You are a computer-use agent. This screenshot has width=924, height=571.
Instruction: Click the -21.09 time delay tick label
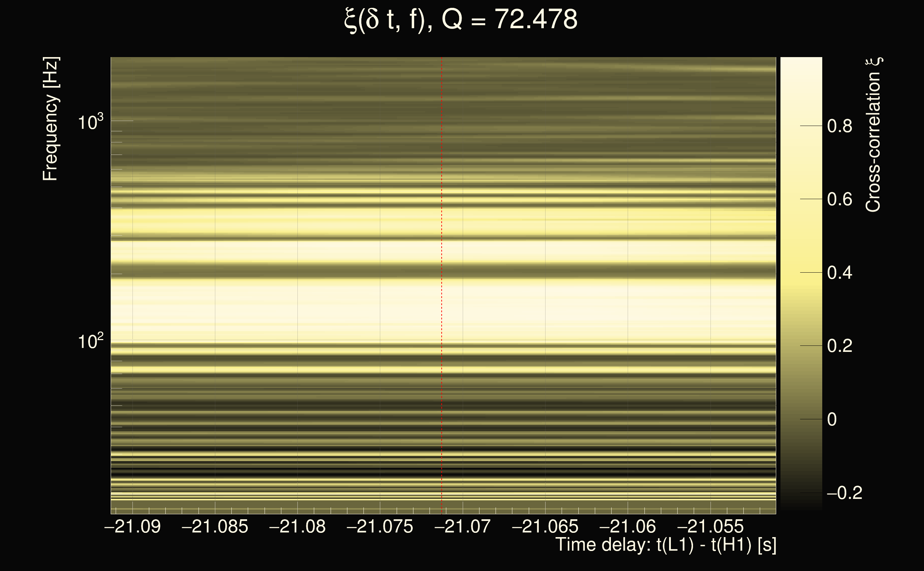pyautogui.click(x=132, y=526)
